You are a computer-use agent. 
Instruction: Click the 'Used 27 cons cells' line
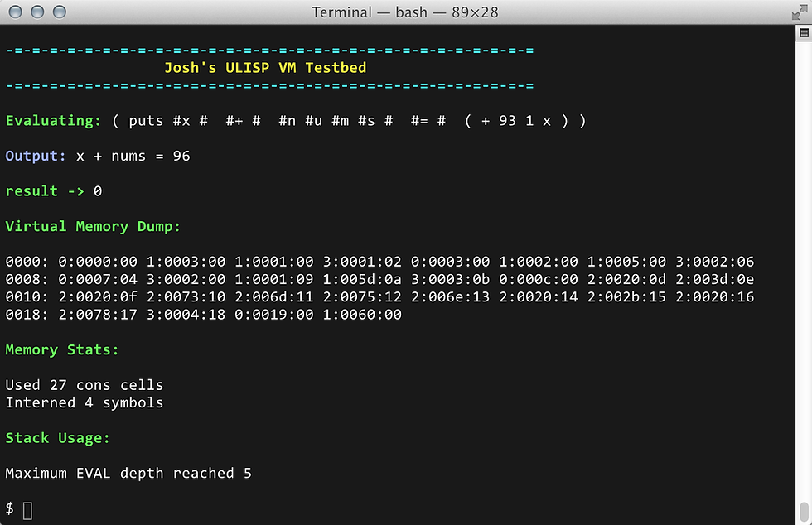pyautogui.click(x=85, y=385)
